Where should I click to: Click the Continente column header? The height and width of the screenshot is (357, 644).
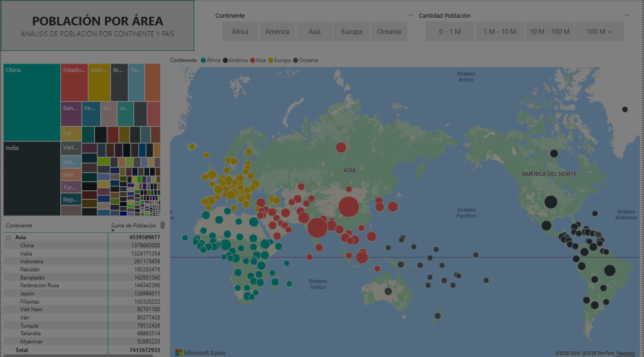click(x=19, y=226)
